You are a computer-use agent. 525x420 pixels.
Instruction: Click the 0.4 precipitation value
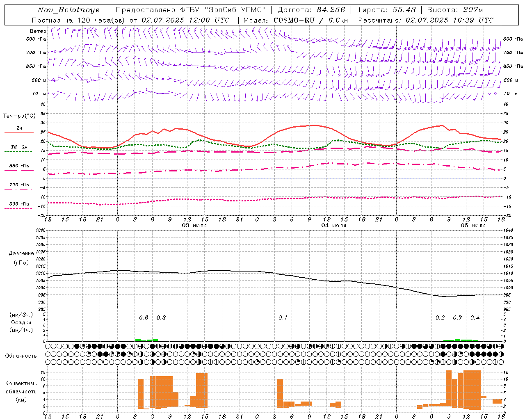tap(475, 318)
